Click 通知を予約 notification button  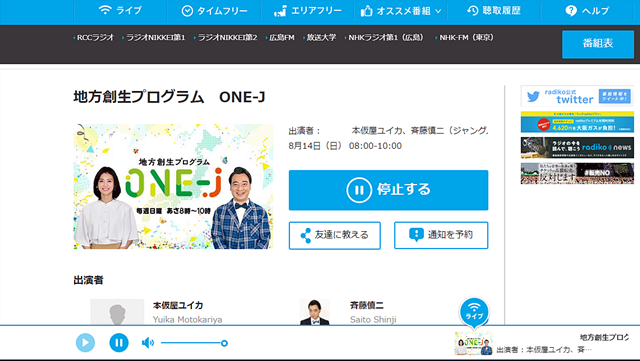pyautogui.click(x=441, y=235)
